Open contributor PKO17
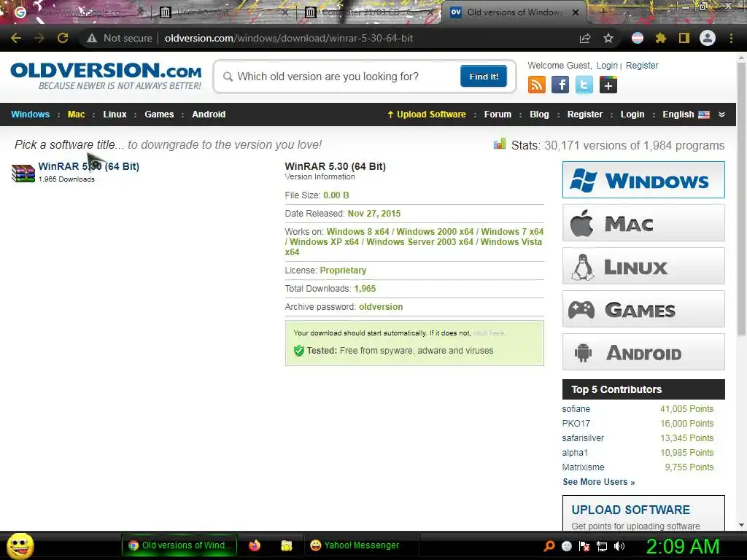This screenshot has height=560, width=747. coord(576,424)
